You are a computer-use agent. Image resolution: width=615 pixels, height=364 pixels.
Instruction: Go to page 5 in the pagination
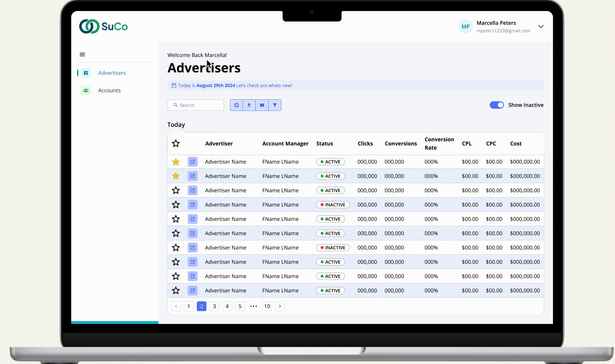[240, 306]
